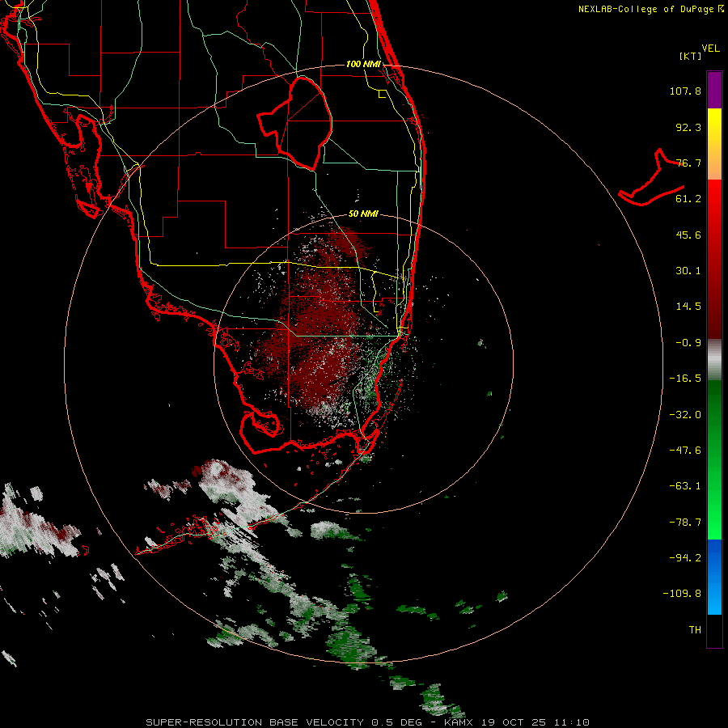Click the yellow segment of the color bar
The height and width of the screenshot is (728, 728).
[714, 126]
